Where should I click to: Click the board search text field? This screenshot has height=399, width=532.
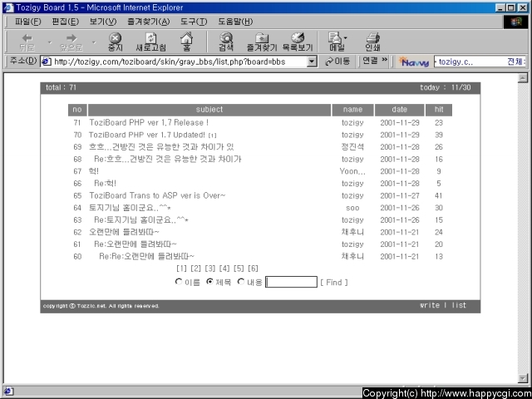click(291, 282)
